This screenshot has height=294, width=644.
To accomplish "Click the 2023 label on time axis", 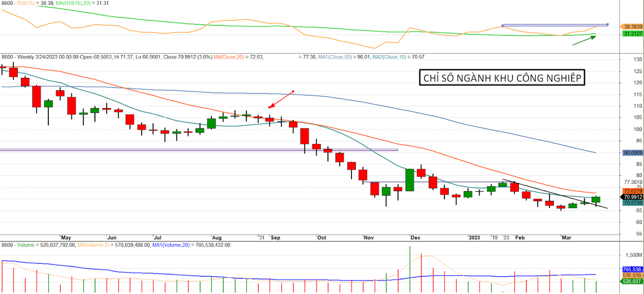I will point(474,237).
